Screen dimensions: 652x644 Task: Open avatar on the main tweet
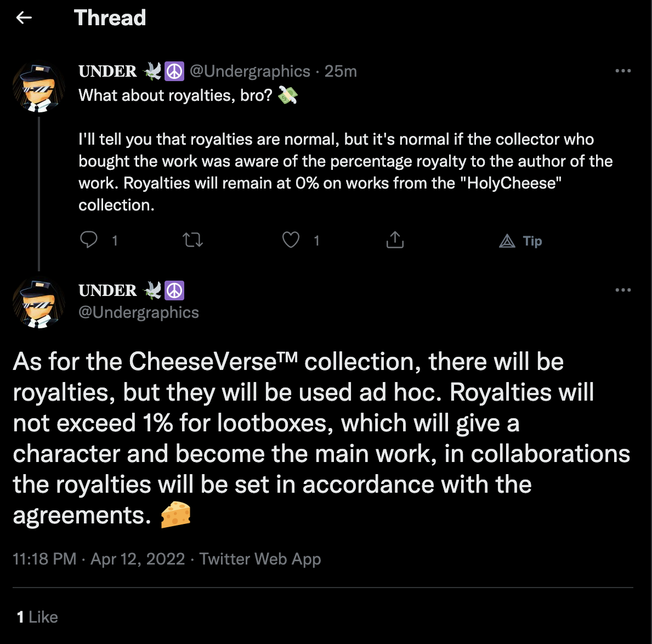pos(38,304)
